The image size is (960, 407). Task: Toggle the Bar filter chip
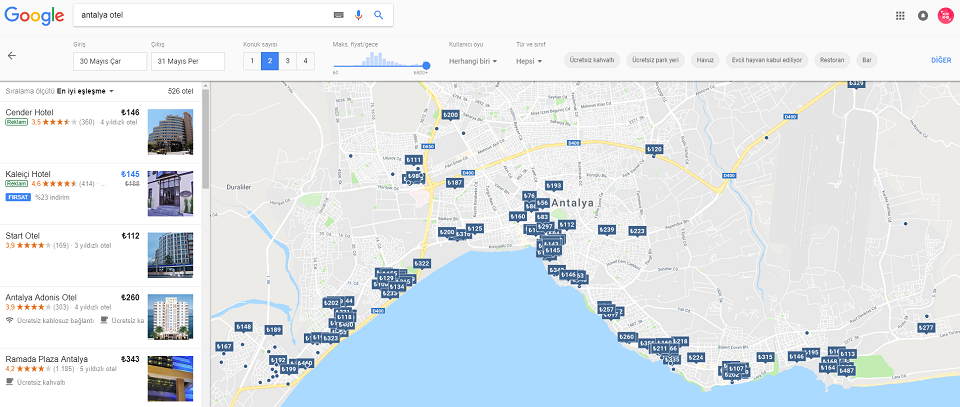click(866, 60)
